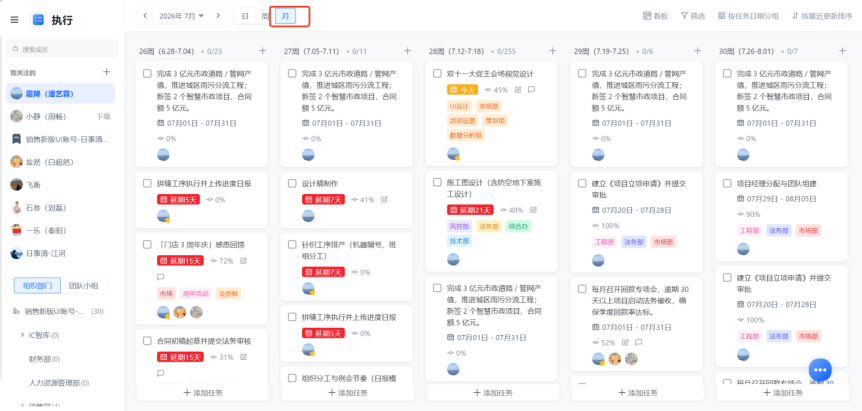Click the plus icon in the 29周 header

click(x=698, y=51)
